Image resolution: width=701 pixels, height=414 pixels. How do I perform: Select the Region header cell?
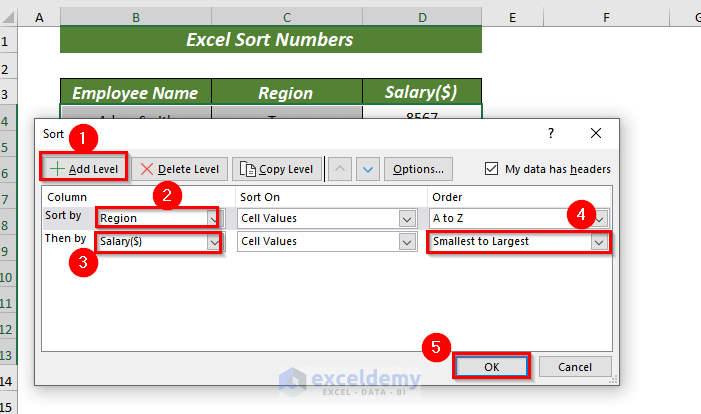coord(286,93)
